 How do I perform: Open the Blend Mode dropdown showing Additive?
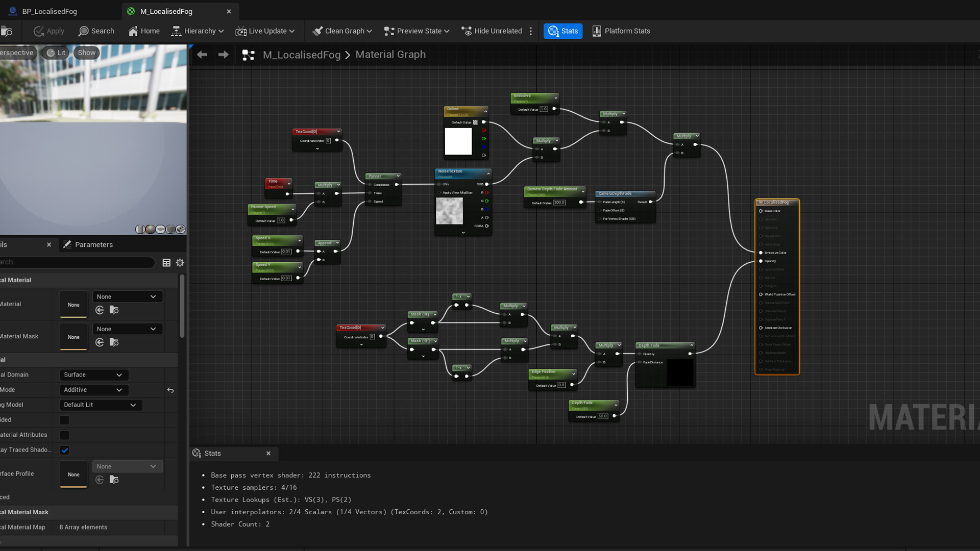pyautogui.click(x=93, y=390)
